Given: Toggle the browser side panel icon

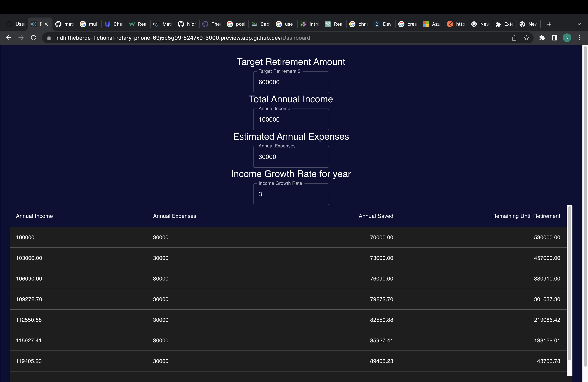Looking at the screenshot, I should click(x=554, y=38).
